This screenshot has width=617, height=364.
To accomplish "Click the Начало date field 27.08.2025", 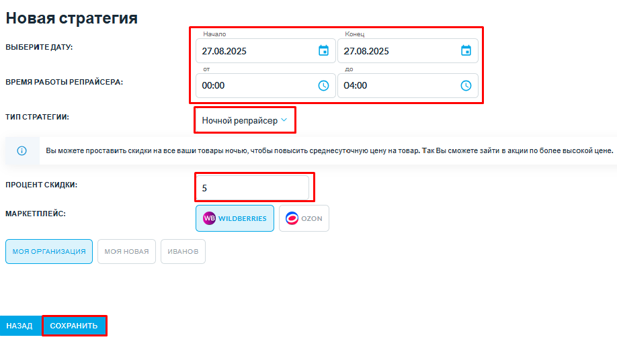I will 265,51.
